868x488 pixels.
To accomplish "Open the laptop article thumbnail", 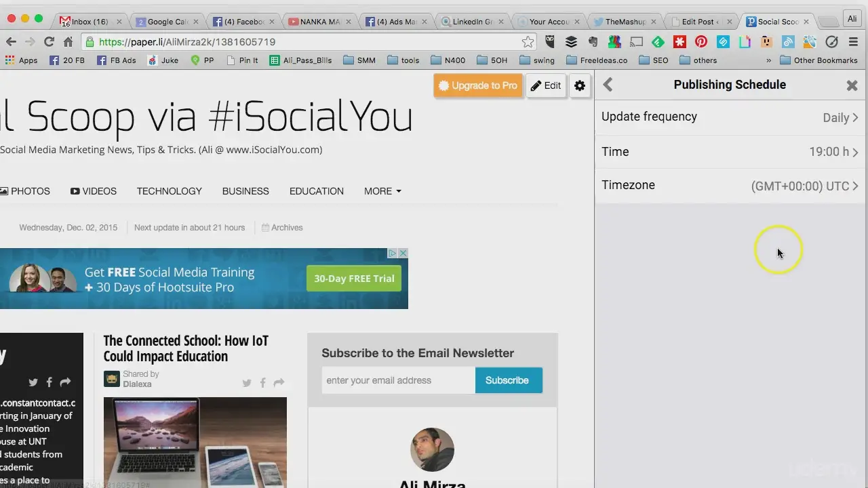I will click(195, 443).
